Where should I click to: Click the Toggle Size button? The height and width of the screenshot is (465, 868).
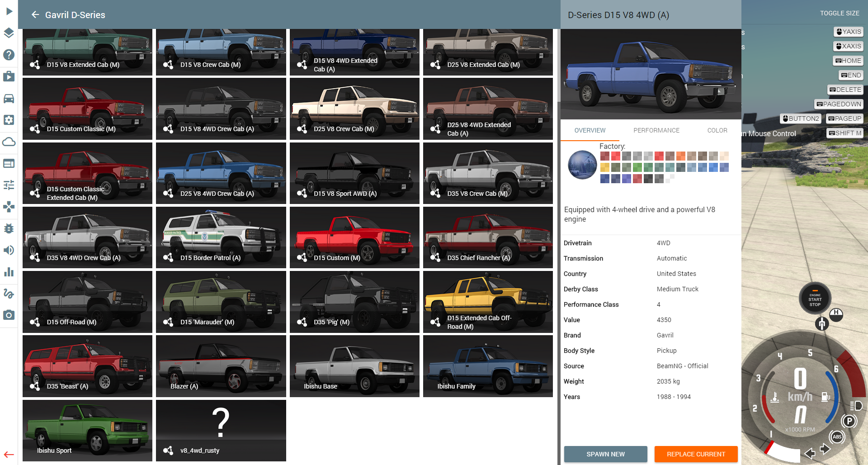point(840,13)
